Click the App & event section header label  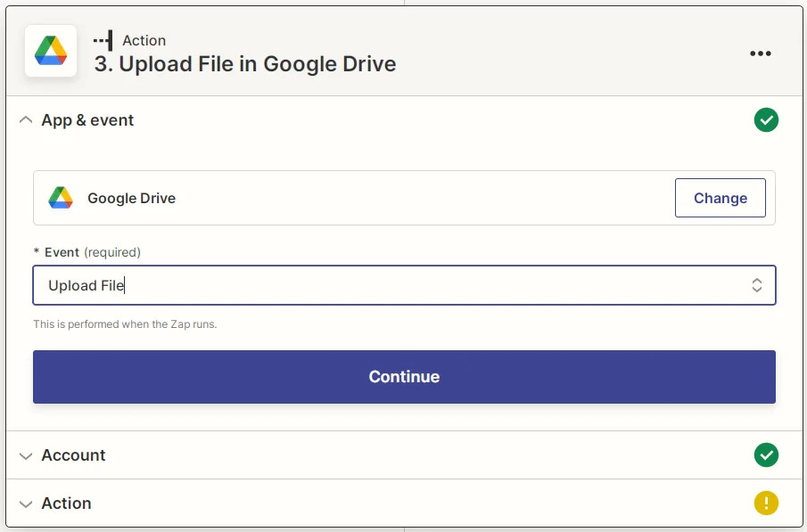pos(86,119)
